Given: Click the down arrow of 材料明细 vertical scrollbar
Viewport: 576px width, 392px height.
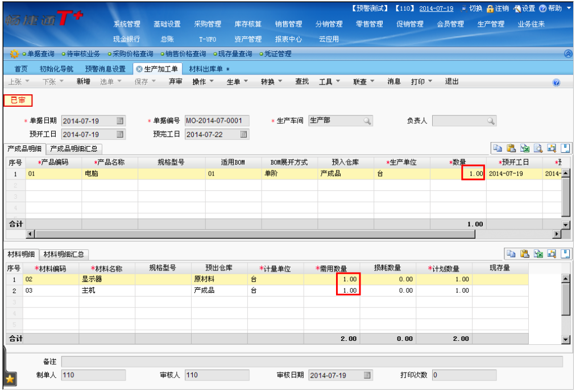Looking at the screenshot, I should tap(566, 340).
